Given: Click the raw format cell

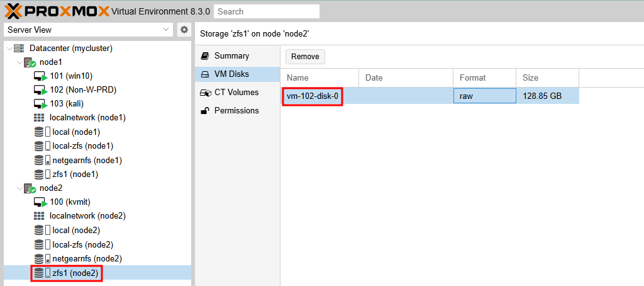Looking at the screenshot, I should pos(485,96).
